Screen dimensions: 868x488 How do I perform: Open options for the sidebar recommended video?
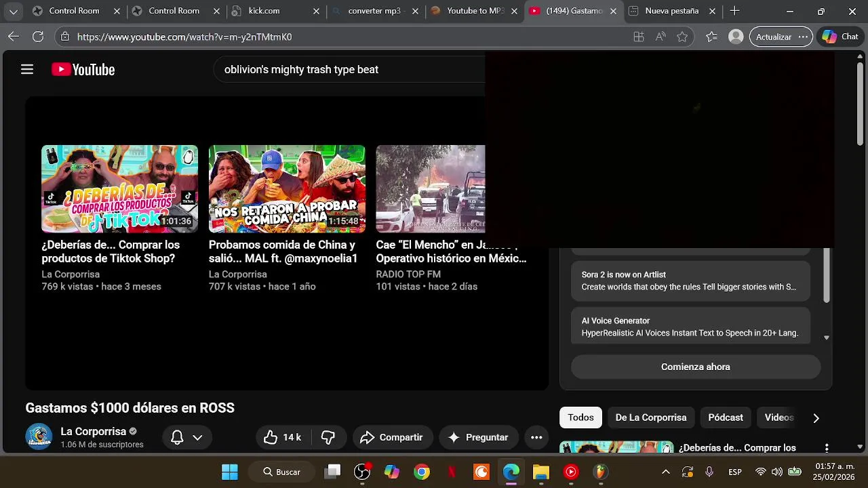(x=827, y=448)
